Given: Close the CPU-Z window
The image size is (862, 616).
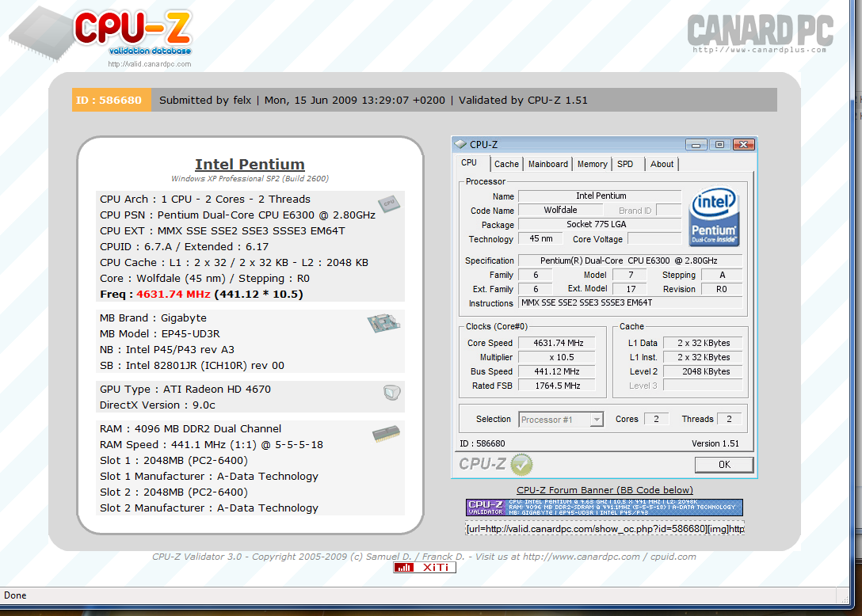Looking at the screenshot, I should coord(744,145).
